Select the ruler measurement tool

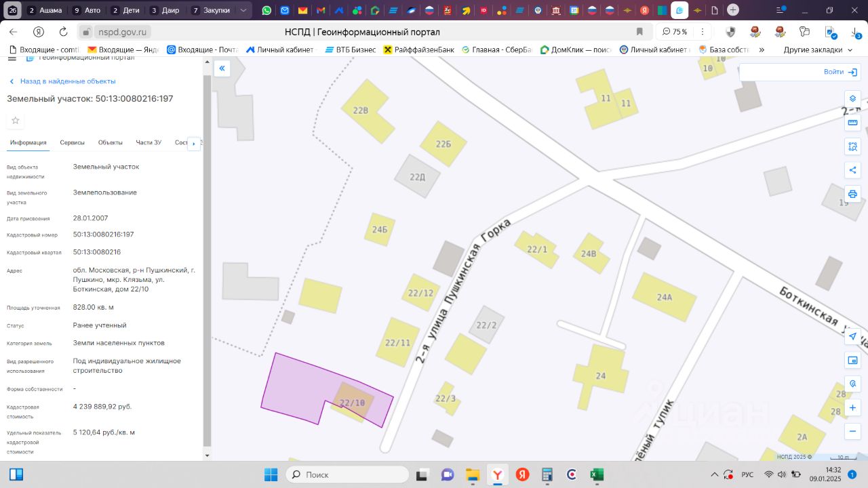(853, 123)
